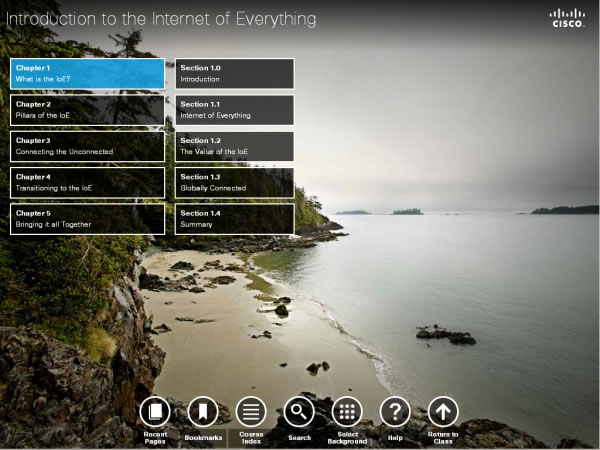Image resolution: width=600 pixels, height=450 pixels.
Task: Choose Chapter 4 Transitioning to the IoE
Action: [87, 182]
